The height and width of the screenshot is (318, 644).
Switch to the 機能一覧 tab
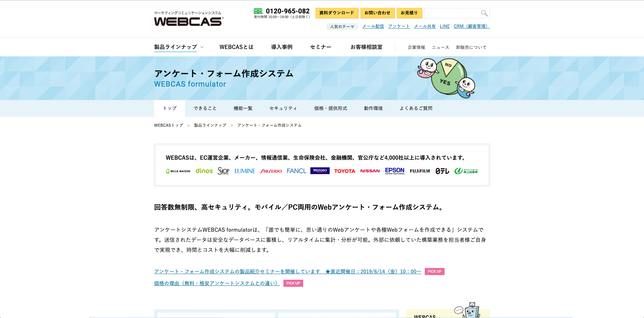point(243,108)
